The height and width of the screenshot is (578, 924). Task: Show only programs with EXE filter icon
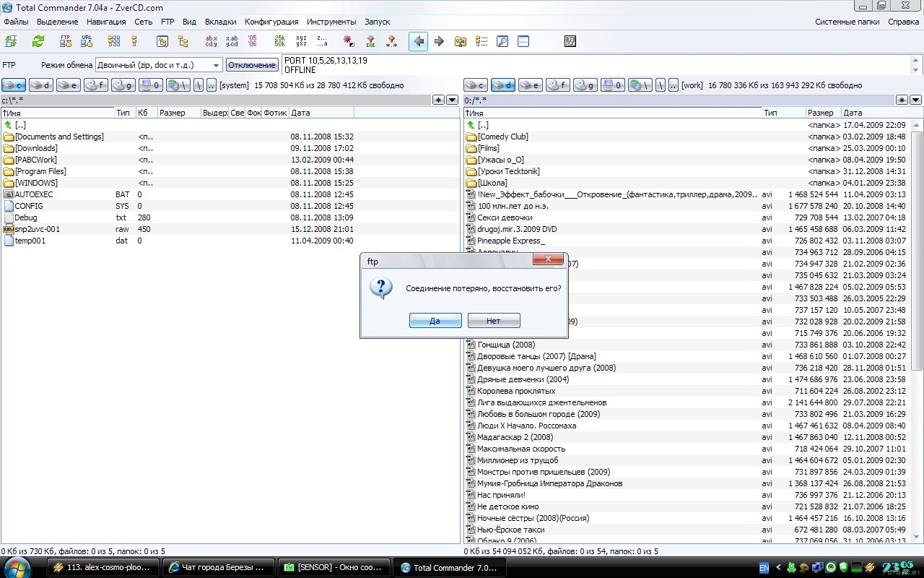[x=370, y=41]
